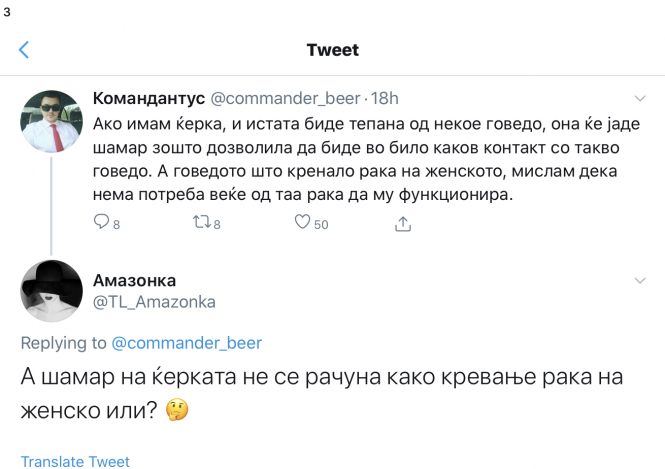Tap the Tweet header title
The width and height of the screenshot is (665, 469).
(332, 50)
